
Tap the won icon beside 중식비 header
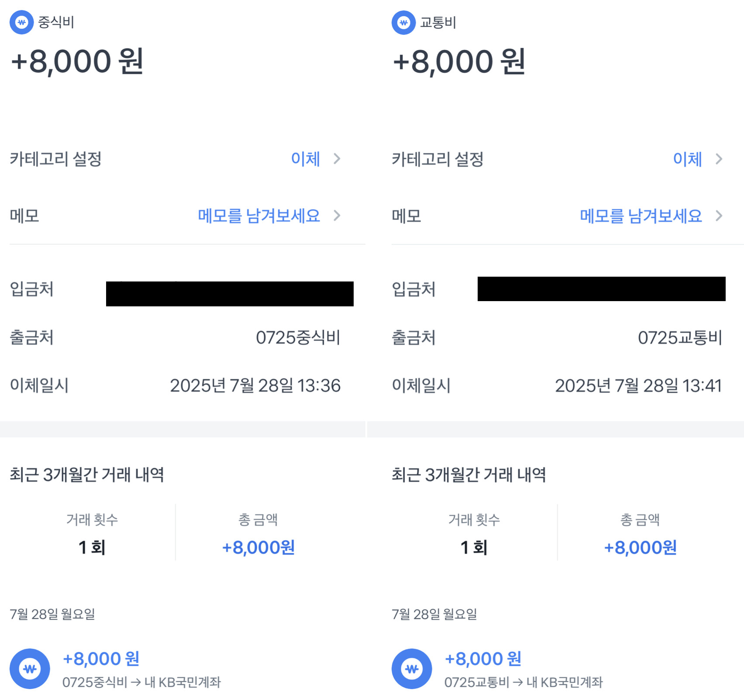[22, 22]
